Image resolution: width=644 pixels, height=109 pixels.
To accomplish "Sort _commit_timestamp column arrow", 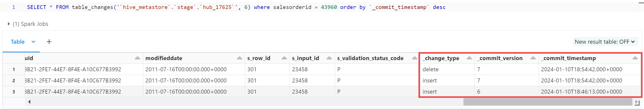I will (635, 58).
